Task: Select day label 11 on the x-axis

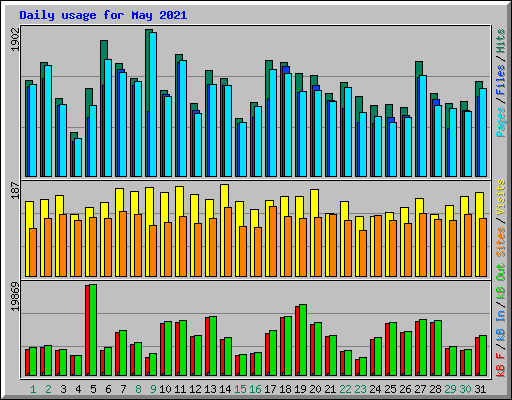Action: coord(180,389)
